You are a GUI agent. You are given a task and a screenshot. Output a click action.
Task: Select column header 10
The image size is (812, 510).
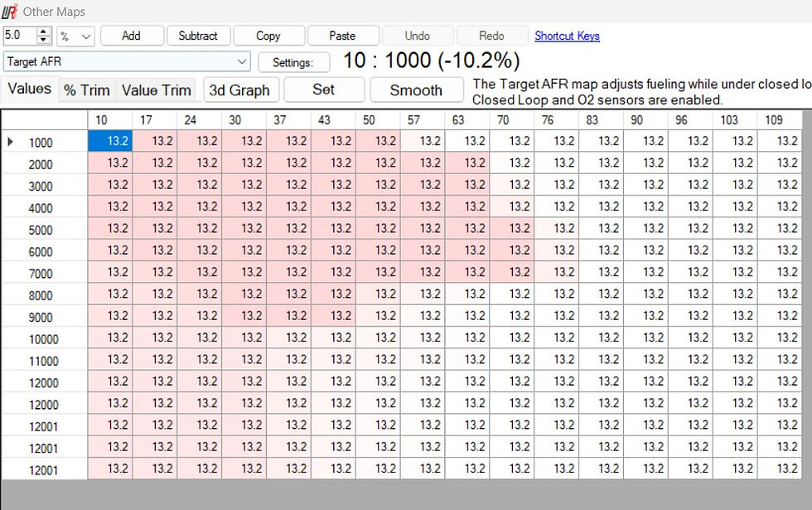point(109,120)
